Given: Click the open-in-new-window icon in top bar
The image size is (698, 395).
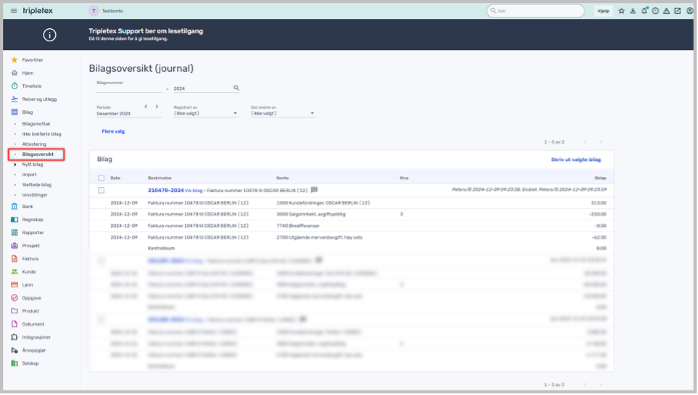Looking at the screenshot, I should pos(678,11).
